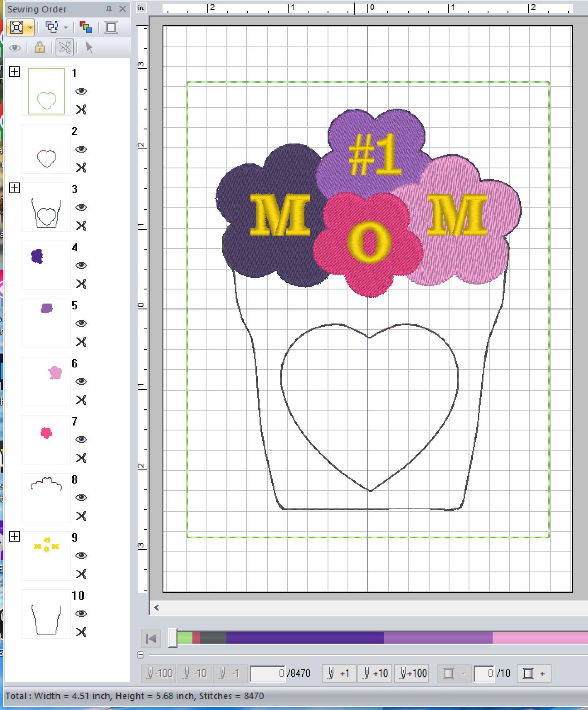Select the flower outline thumbnail, item 8
The height and width of the screenshot is (710, 588).
[46, 498]
